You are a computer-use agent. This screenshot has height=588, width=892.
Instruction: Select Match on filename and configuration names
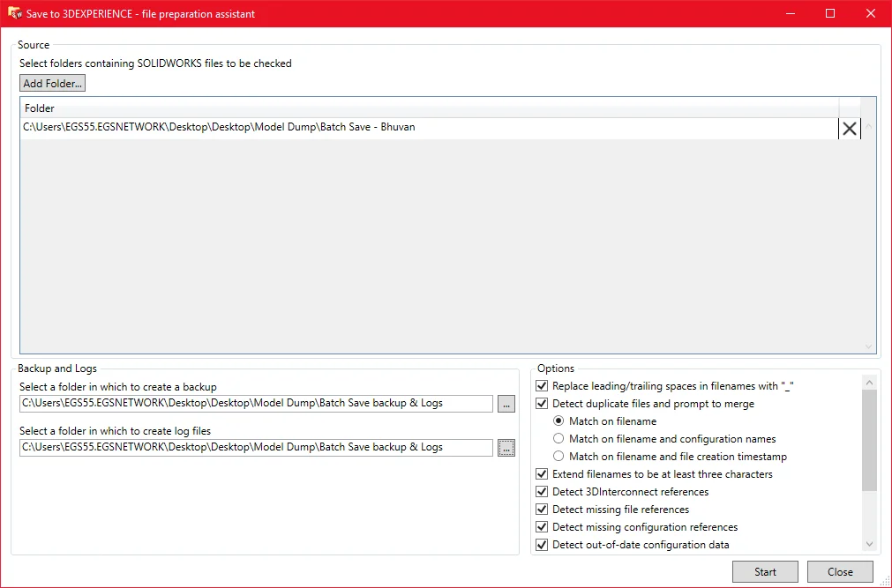(558, 438)
